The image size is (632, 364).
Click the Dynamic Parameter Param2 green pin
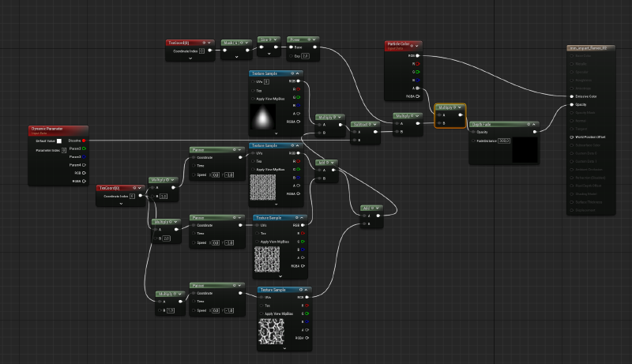point(82,148)
